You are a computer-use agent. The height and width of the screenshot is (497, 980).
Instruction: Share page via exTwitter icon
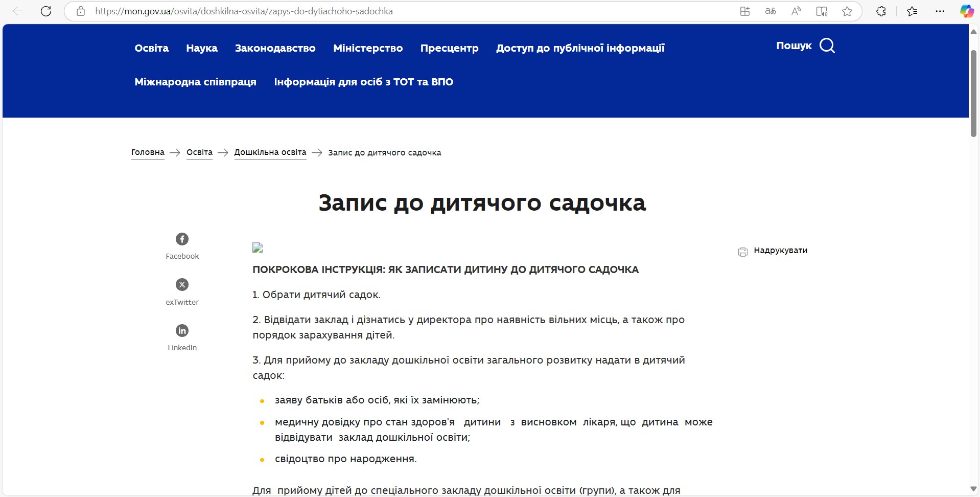click(182, 285)
